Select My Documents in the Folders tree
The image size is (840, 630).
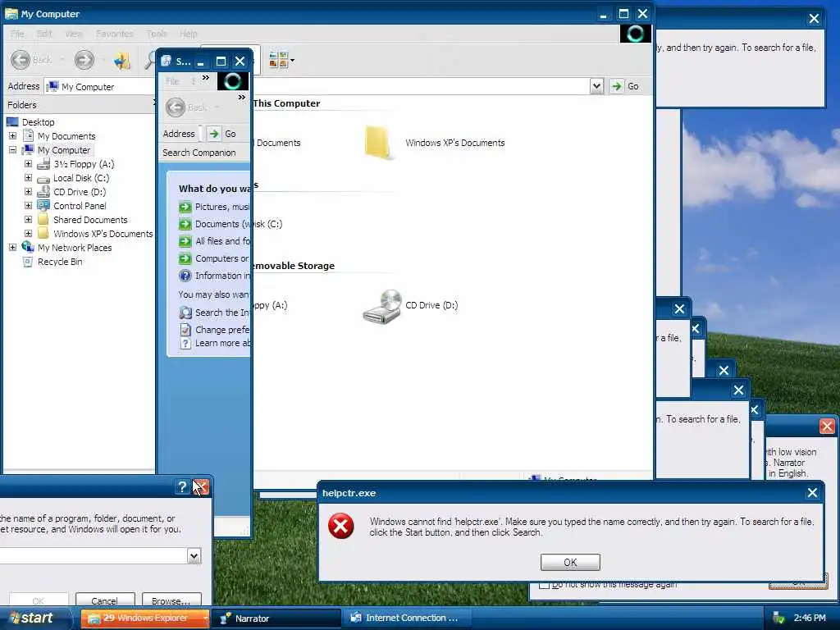[x=66, y=136]
